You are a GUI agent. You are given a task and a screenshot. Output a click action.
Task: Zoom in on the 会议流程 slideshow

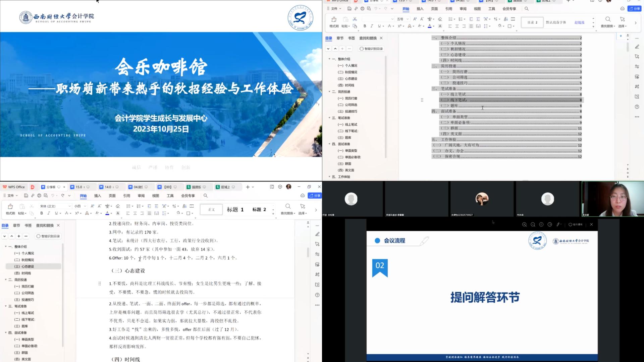click(x=524, y=224)
